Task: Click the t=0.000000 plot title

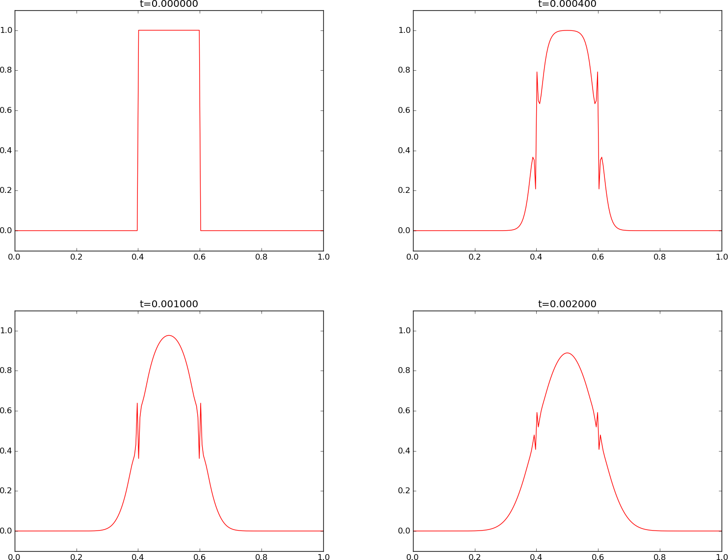Action: pos(169,4)
